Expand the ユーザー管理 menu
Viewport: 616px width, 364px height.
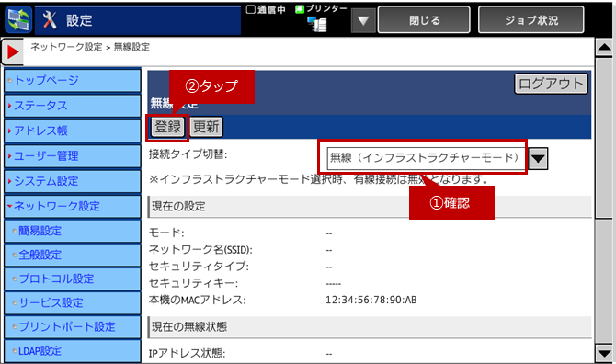click(x=73, y=156)
